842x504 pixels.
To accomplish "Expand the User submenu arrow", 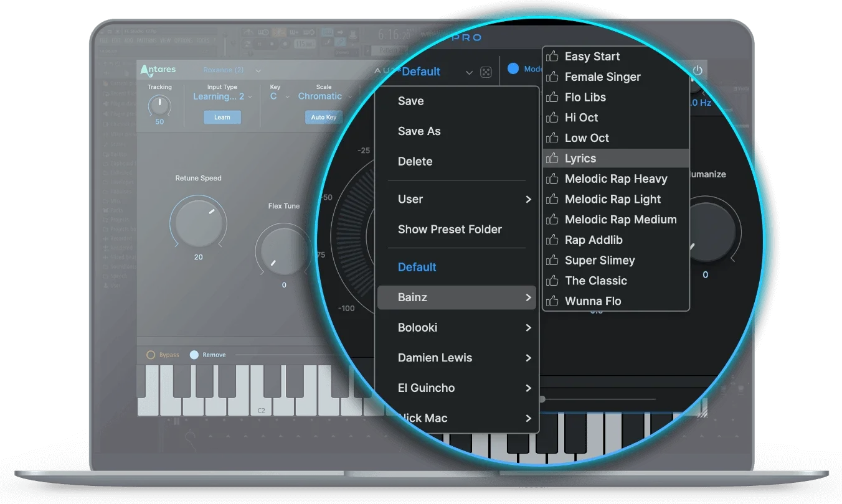I will pos(528,199).
